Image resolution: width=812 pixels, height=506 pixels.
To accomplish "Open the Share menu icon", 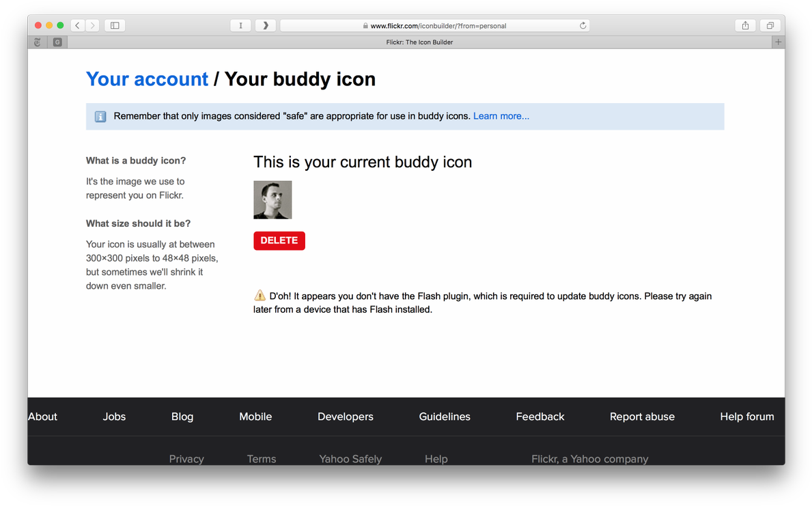I will coord(745,25).
